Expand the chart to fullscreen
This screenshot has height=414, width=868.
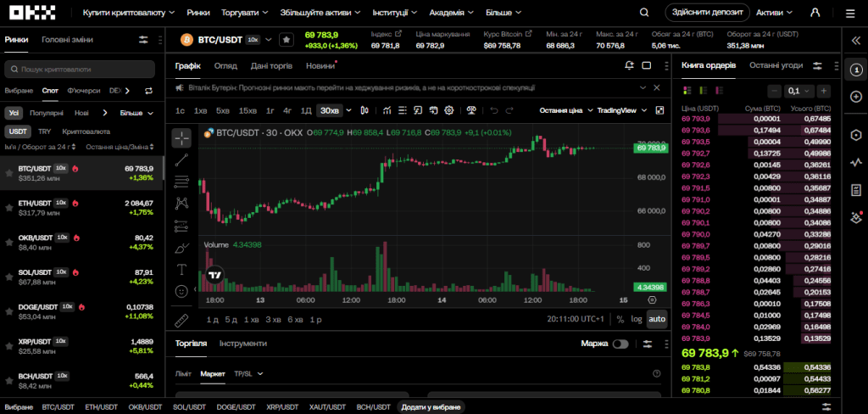tap(659, 110)
